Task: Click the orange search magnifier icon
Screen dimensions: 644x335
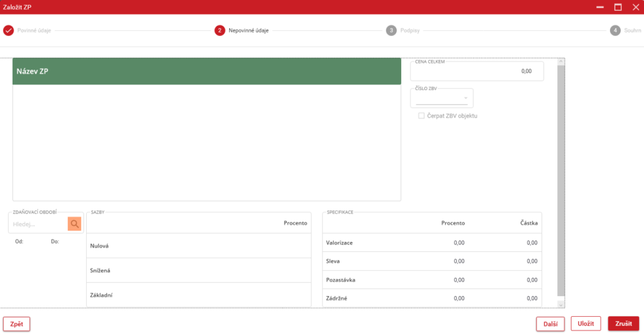Action: point(75,224)
